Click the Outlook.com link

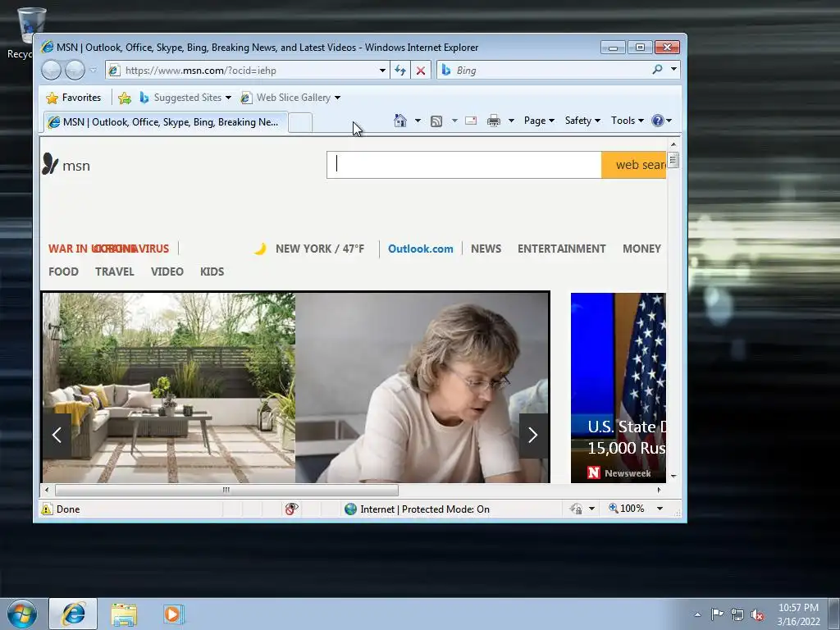point(421,249)
